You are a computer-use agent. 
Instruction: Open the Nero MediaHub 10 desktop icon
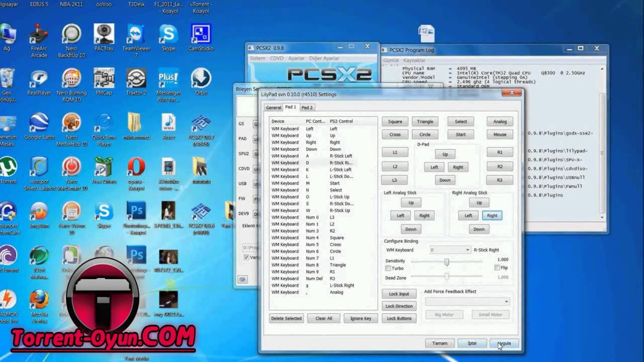[x=71, y=129]
